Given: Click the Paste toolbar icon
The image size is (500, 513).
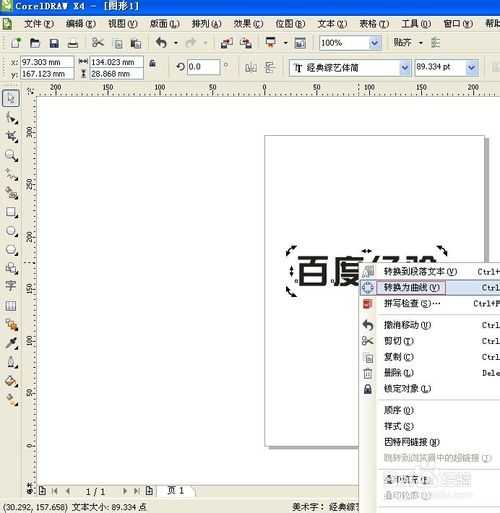Looking at the screenshot, I should coord(136,43).
